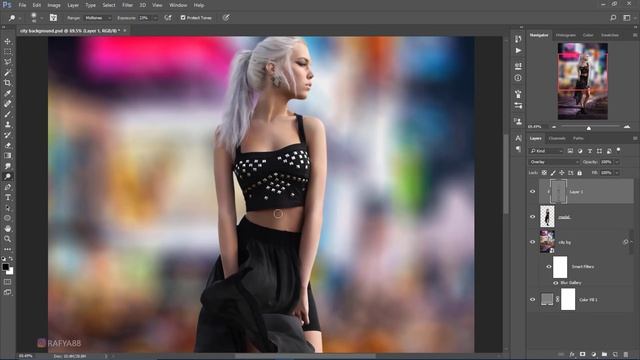Screen dimensions: 640x360
Task: Hide the city bg layer
Action: [532, 242]
